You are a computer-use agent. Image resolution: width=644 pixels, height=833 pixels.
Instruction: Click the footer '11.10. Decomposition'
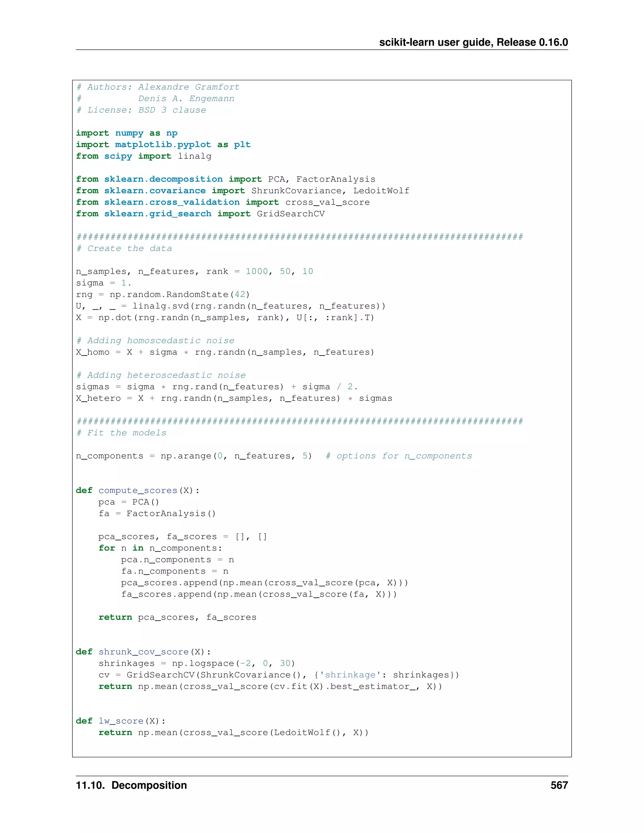click(x=132, y=785)
